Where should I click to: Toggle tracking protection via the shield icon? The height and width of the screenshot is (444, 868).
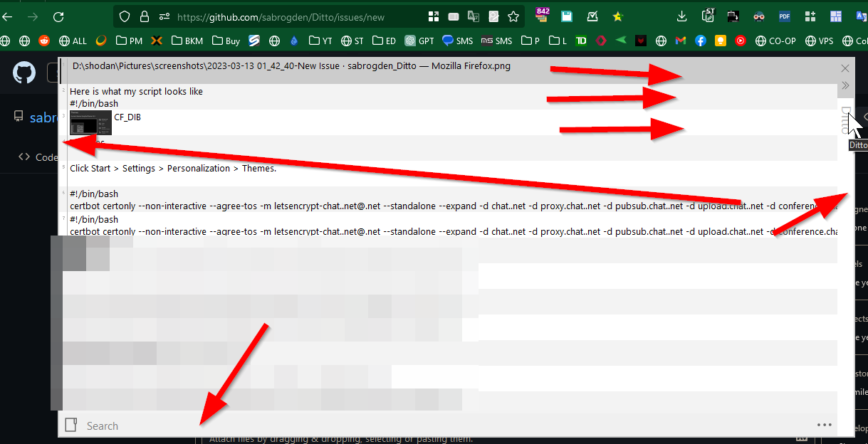click(125, 16)
